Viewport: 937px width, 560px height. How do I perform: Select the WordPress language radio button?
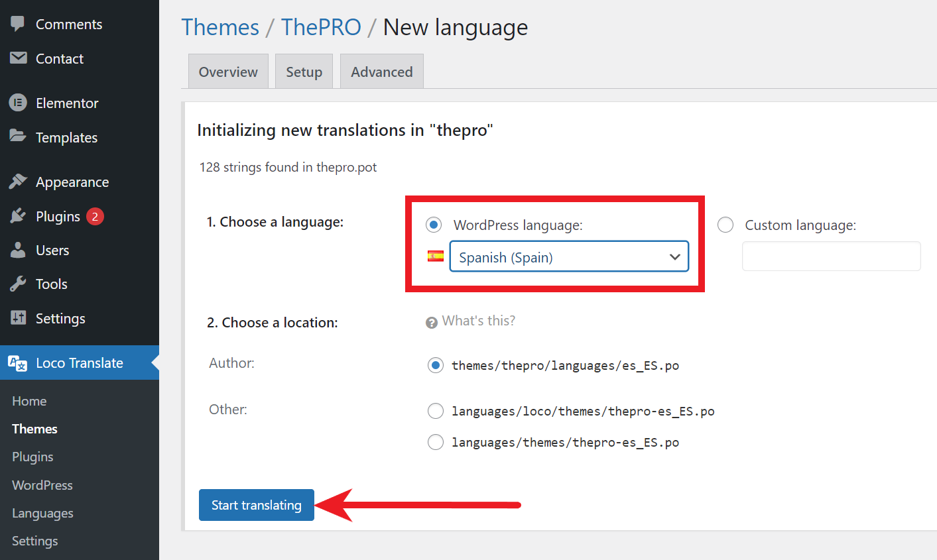tap(434, 225)
